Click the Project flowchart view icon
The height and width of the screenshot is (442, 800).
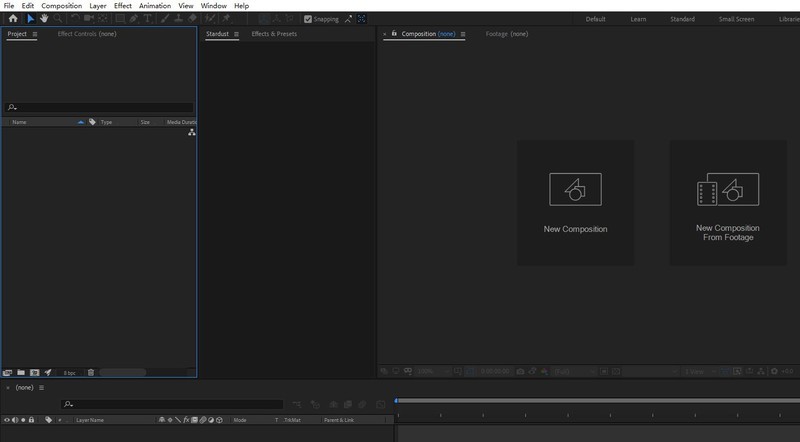[191, 132]
